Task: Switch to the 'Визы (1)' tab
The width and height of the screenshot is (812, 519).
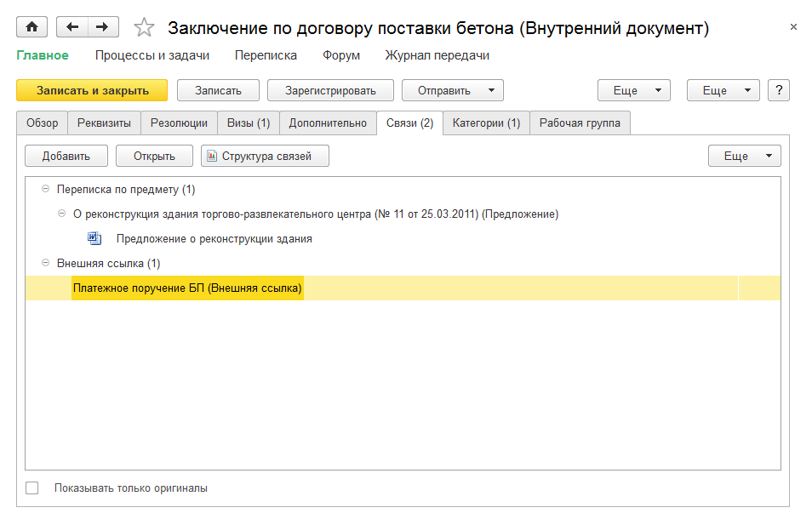Action: pos(248,123)
